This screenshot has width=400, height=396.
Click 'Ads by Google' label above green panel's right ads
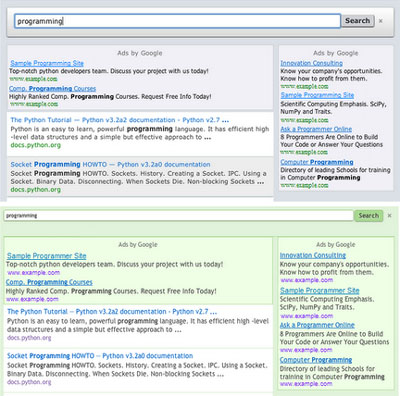pyautogui.click(x=336, y=244)
